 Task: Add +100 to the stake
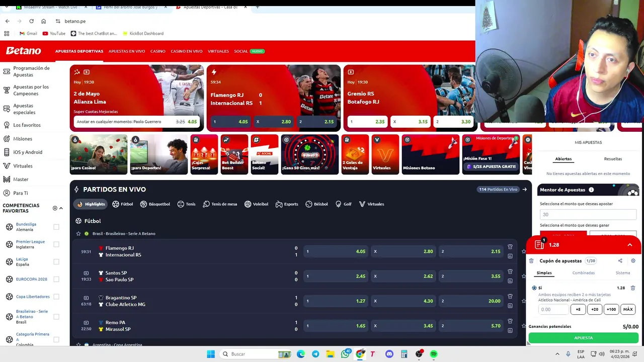[x=611, y=310]
